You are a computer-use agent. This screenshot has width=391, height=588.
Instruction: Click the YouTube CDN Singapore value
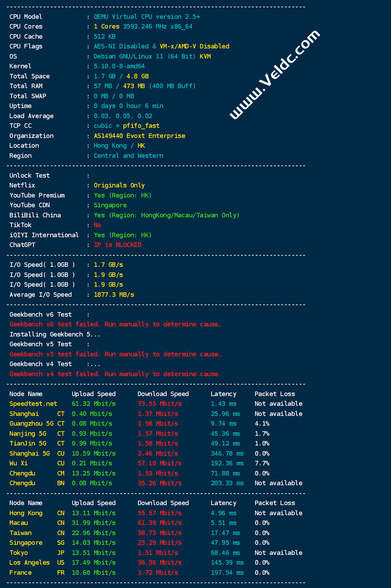[x=110, y=205]
